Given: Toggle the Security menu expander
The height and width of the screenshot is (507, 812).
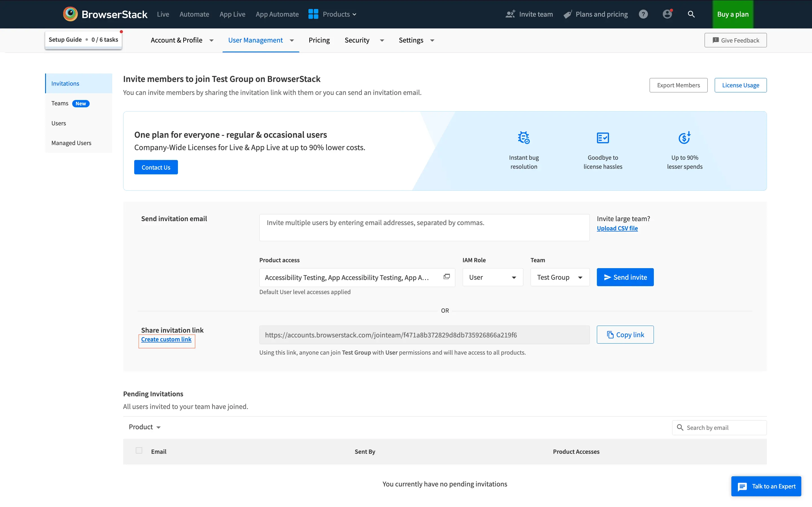Looking at the screenshot, I should click(x=381, y=40).
